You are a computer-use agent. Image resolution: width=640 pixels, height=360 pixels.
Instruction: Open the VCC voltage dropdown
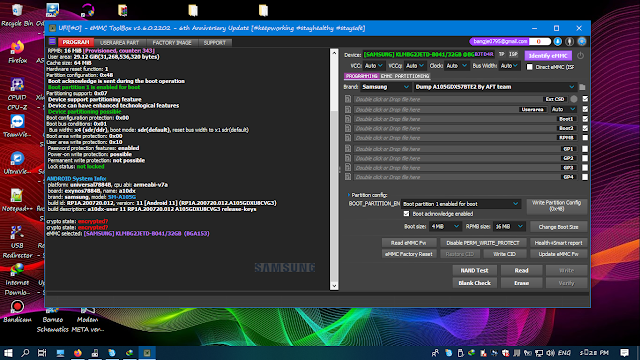tap(373, 66)
